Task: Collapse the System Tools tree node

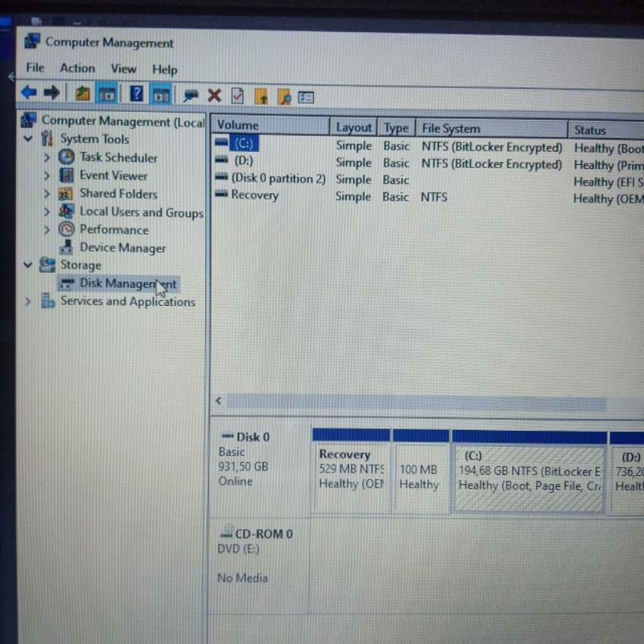Action: tap(29, 139)
